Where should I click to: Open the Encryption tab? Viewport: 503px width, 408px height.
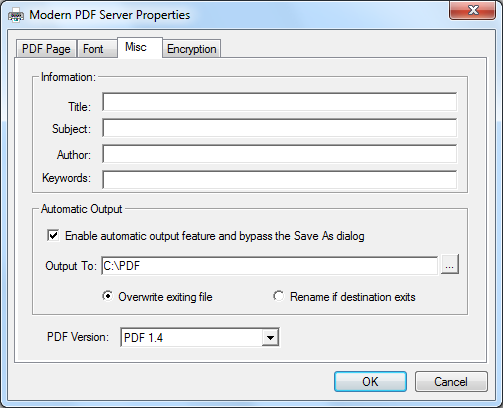(192, 49)
